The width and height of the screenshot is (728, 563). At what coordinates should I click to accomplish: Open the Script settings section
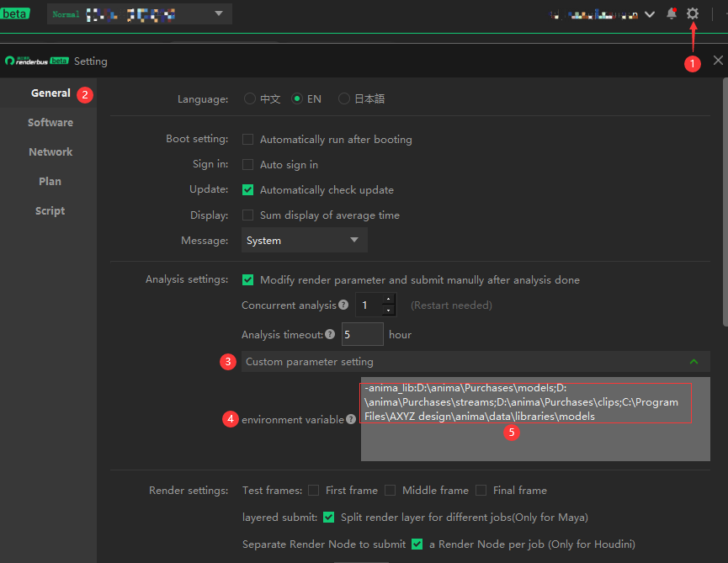pos(50,210)
